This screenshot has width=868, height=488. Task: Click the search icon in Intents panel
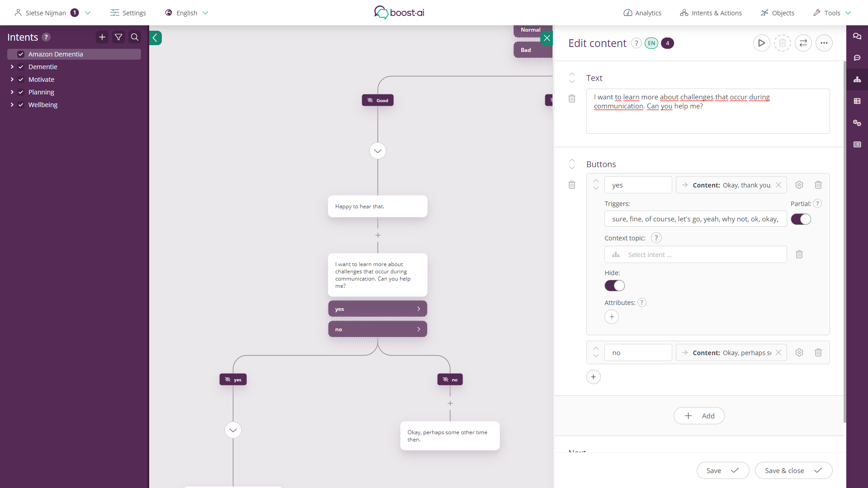pos(135,37)
